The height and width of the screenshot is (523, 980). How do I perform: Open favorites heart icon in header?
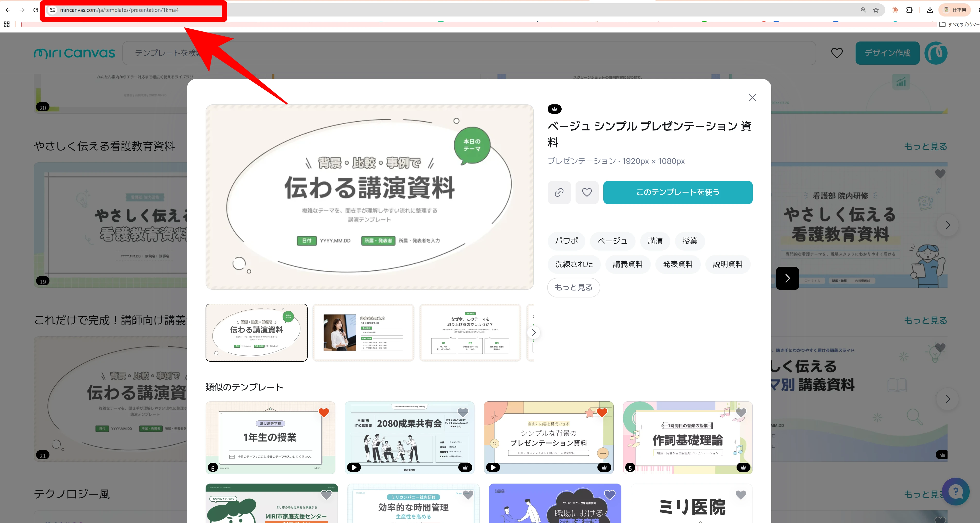click(837, 53)
